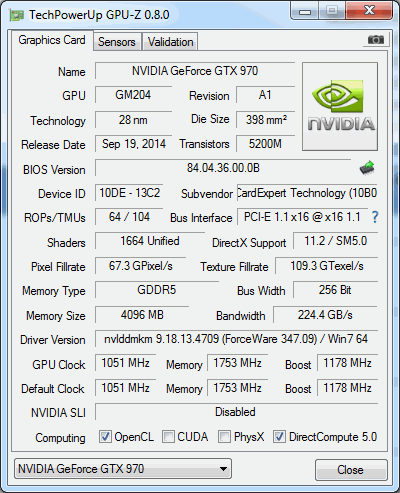Click the Memory Type GDDR5 field
Image resolution: width=400 pixels, height=493 pixels.
click(x=157, y=290)
